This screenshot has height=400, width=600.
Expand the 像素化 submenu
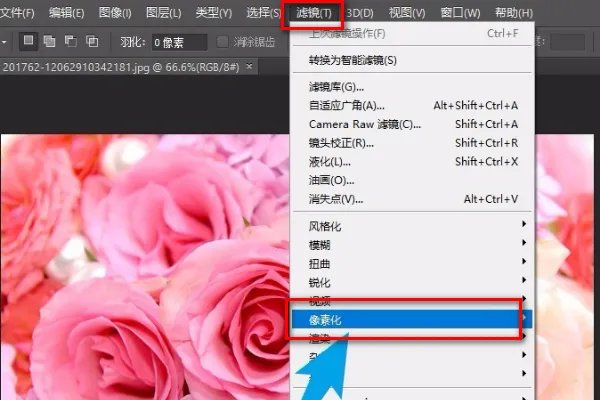tap(412, 319)
